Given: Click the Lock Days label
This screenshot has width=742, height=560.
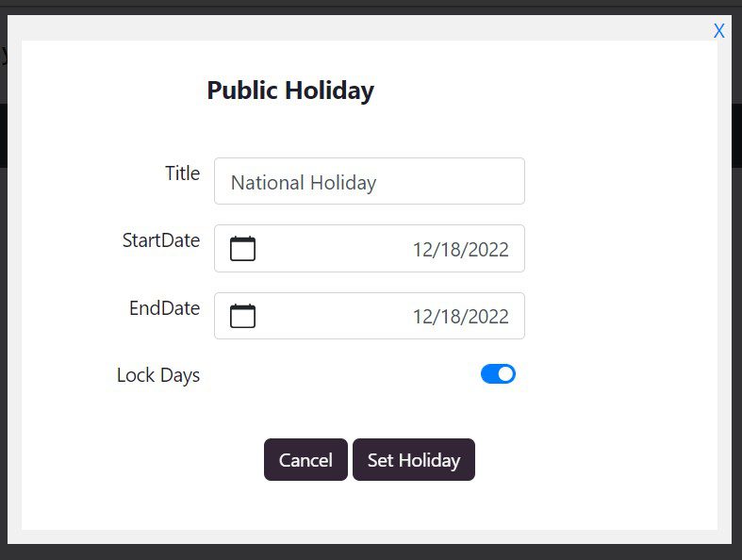Looking at the screenshot, I should point(158,375).
